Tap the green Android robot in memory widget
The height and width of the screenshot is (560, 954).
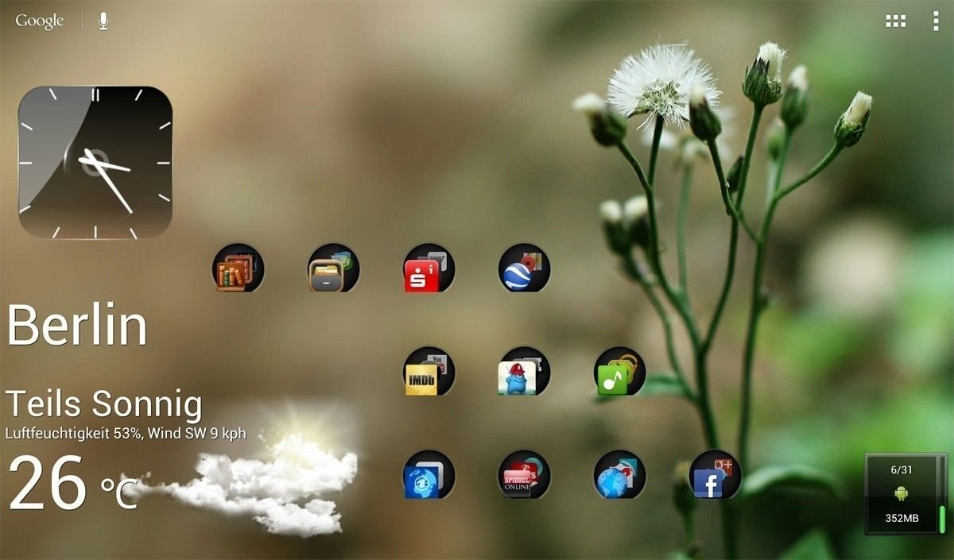tap(902, 494)
